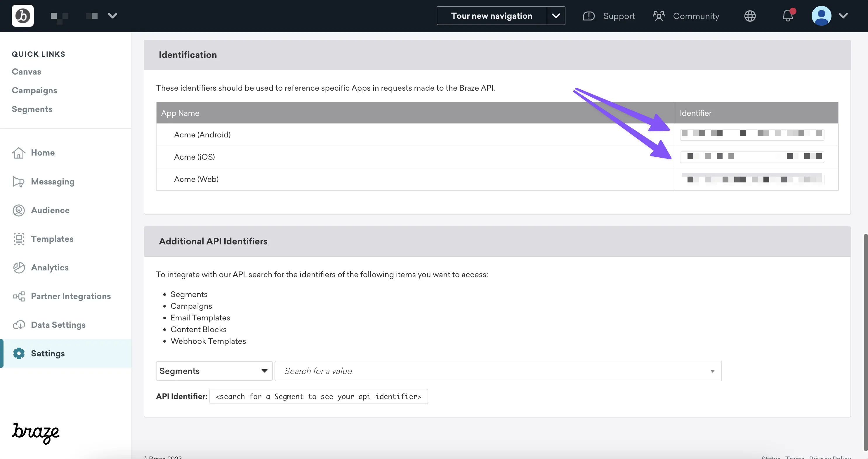Open the Segments type dropdown
The width and height of the screenshot is (868, 459).
coord(214,371)
